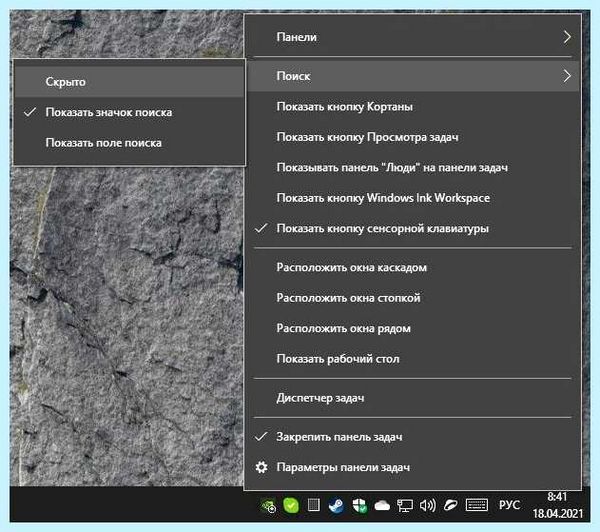Enable Показать кнопку Windows Ink Workspace
The height and width of the screenshot is (532, 600).
tap(413, 198)
